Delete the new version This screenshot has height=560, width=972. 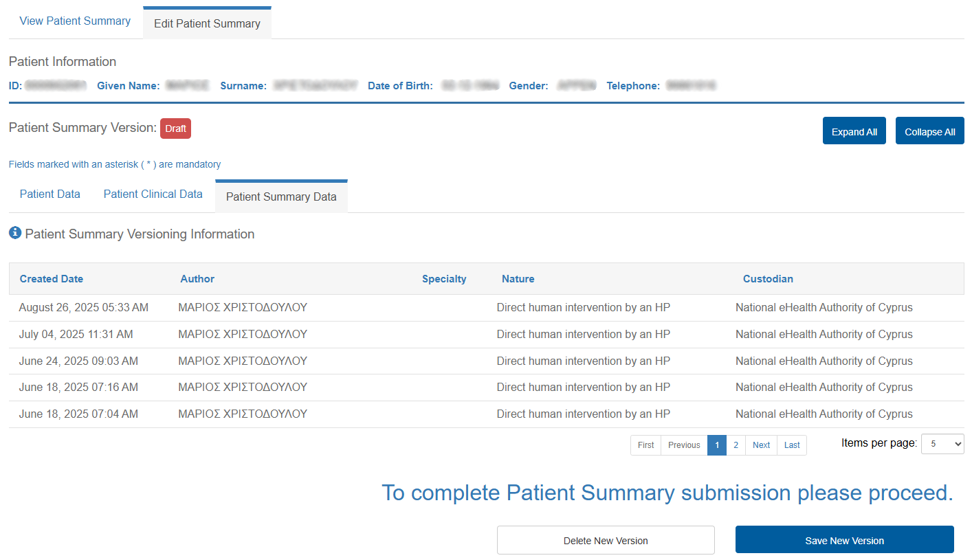(x=606, y=540)
